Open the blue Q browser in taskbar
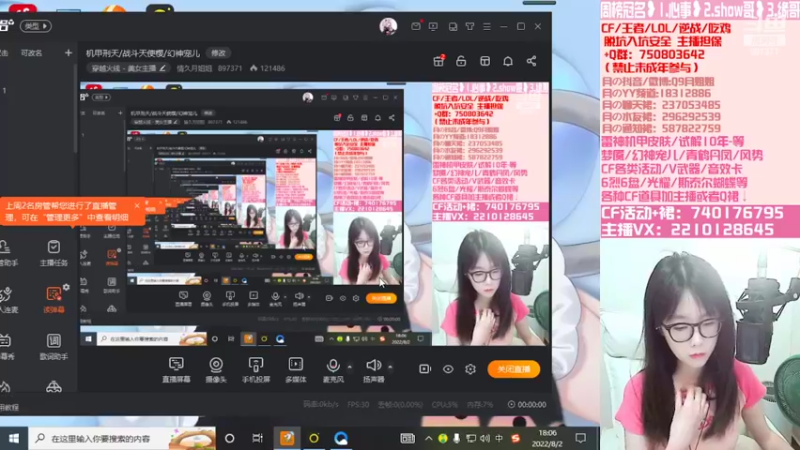 (x=341, y=438)
